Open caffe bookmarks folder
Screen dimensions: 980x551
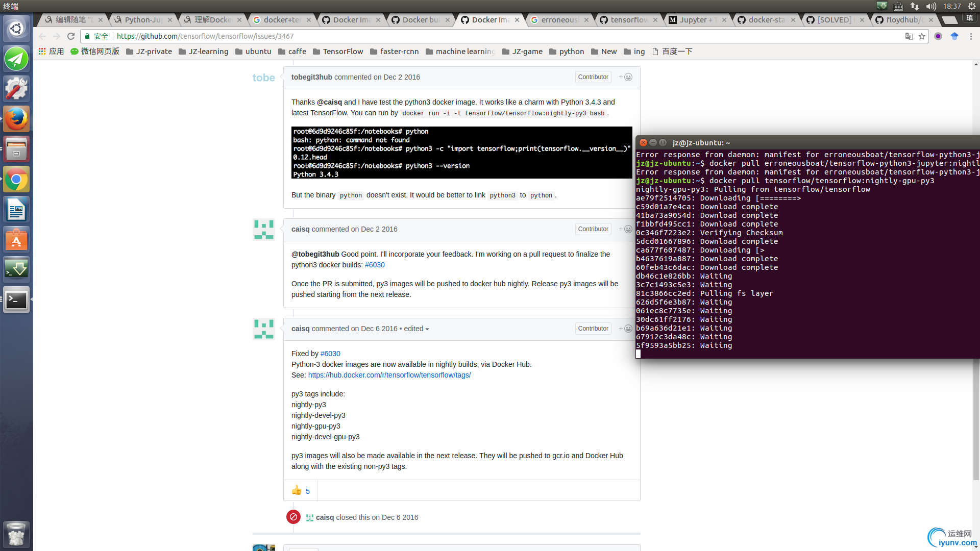(292, 52)
